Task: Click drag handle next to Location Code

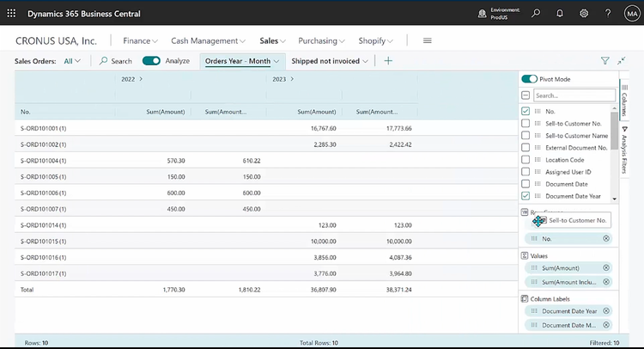Action: [x=538, y=160]
